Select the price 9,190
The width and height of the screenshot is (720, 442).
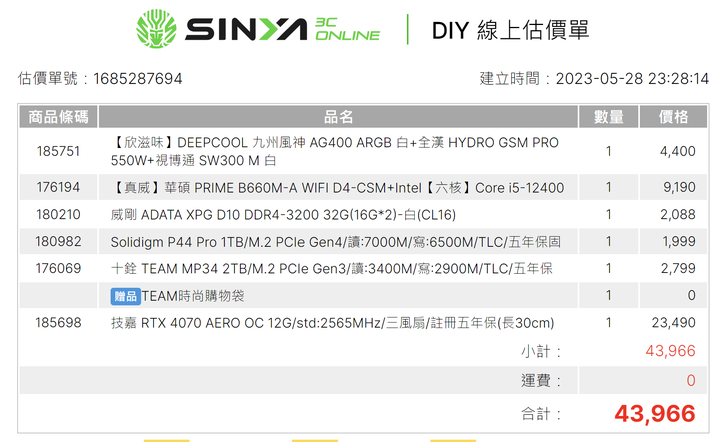679,187
